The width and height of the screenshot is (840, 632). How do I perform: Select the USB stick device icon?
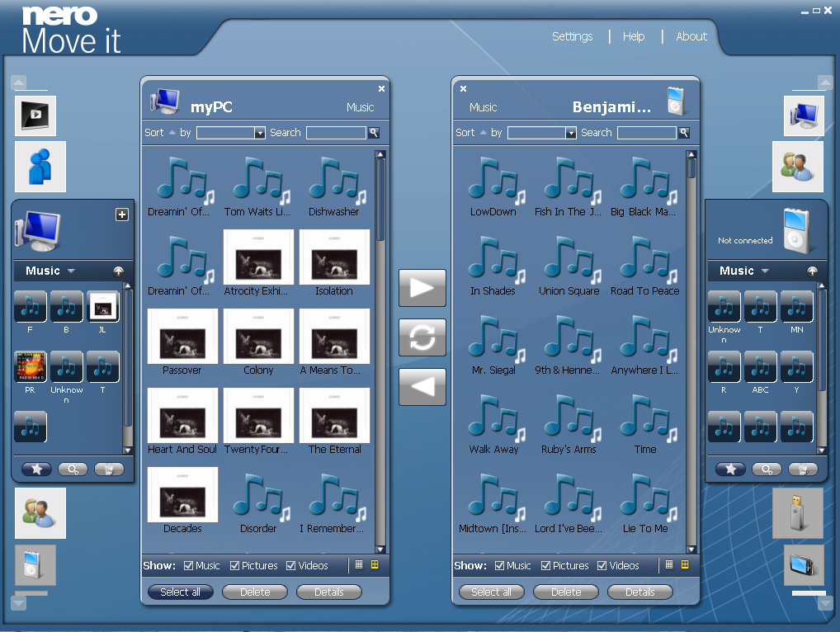click(x=797, y=513)
